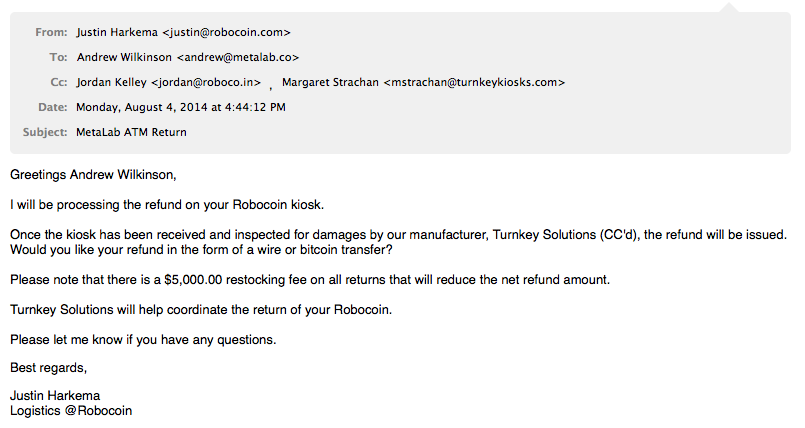Image resolution: width=805 pixels, height=428 pixels.
Task: Click the subject MetaLab ATM Return
Action: (131, 132)
